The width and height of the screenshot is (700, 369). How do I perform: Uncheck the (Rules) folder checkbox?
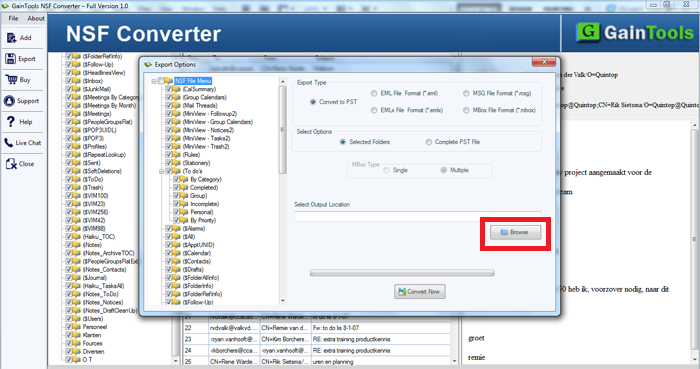coord(169,155)
